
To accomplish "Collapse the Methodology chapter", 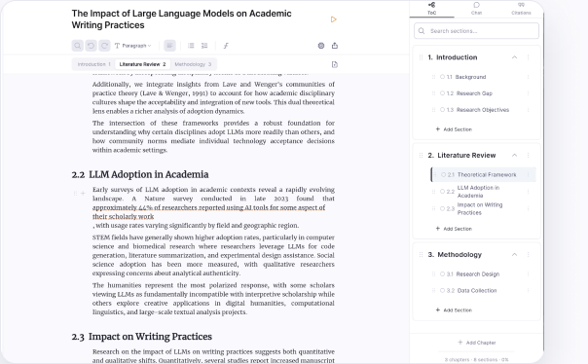I will click(514, 255).
